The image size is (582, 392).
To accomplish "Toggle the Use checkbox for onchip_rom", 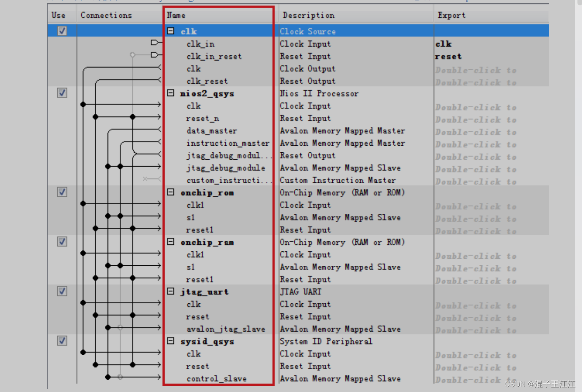I will (x=62, y=192).
